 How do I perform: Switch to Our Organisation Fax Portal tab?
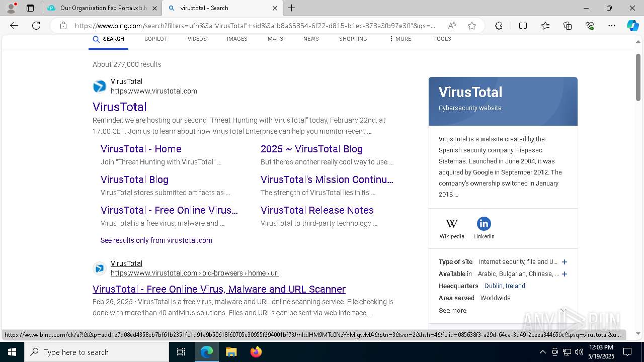[x=102, y=8]
